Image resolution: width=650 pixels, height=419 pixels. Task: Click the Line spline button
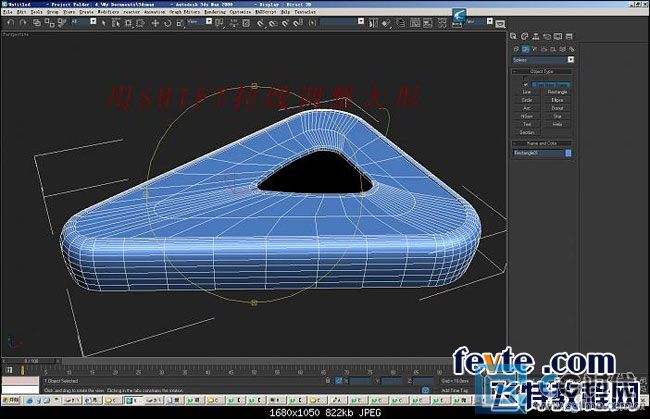coord(526,92)
